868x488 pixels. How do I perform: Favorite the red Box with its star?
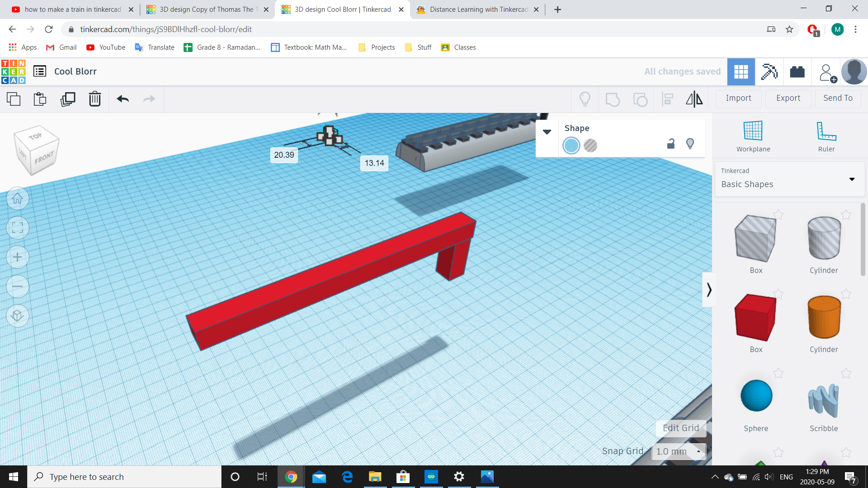pos(778,294)
